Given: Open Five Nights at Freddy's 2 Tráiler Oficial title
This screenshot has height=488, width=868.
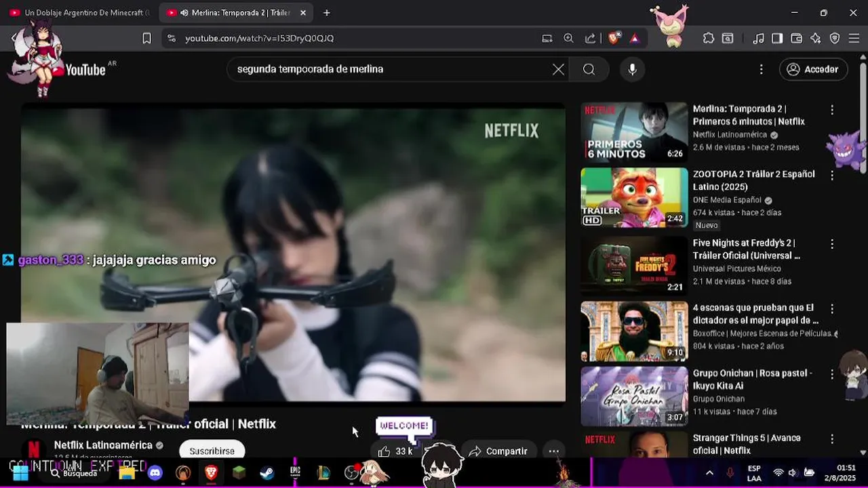Looking at the screenshot, I should (x=747, y=249).
